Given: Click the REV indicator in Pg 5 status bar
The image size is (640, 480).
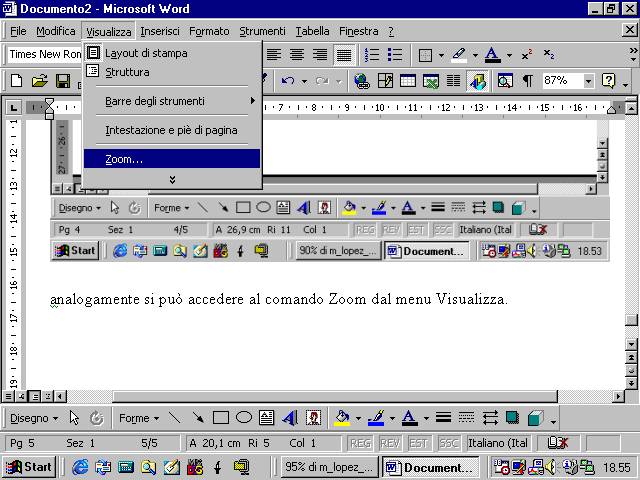Looking at the screenshot, I should (x=389, y=443).
